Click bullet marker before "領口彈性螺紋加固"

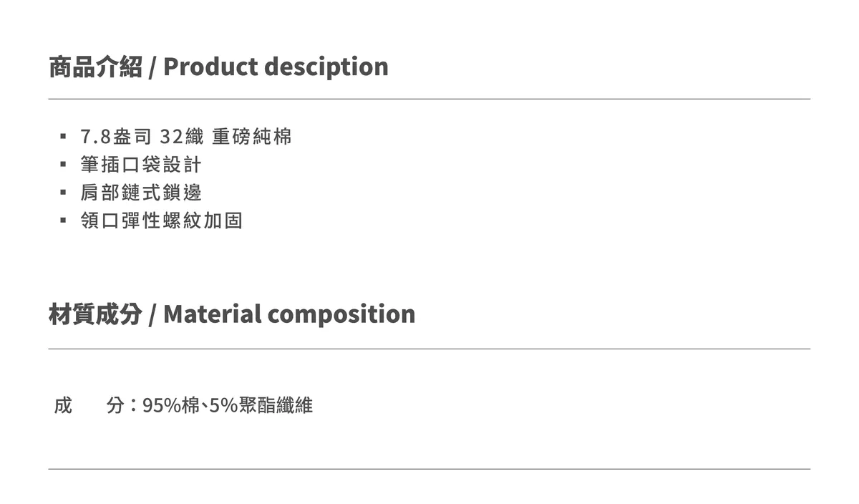click(x=63, y=220)
